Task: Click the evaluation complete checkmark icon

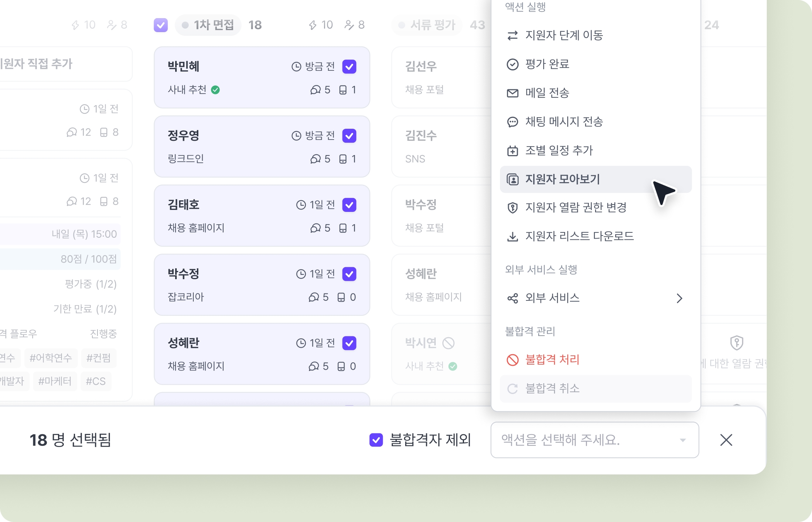Action: 512,64
